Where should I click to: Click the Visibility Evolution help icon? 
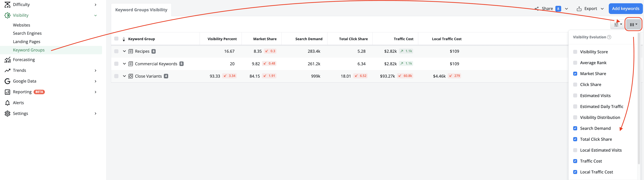pos(609,37)
